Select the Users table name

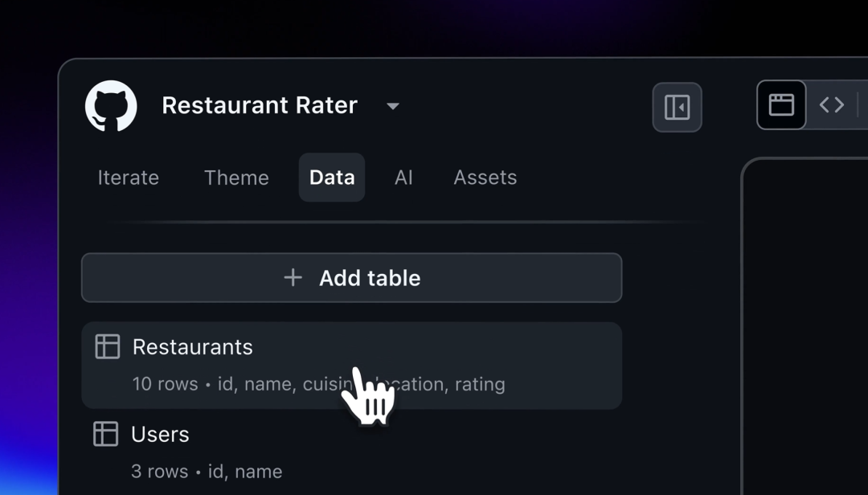160,435
